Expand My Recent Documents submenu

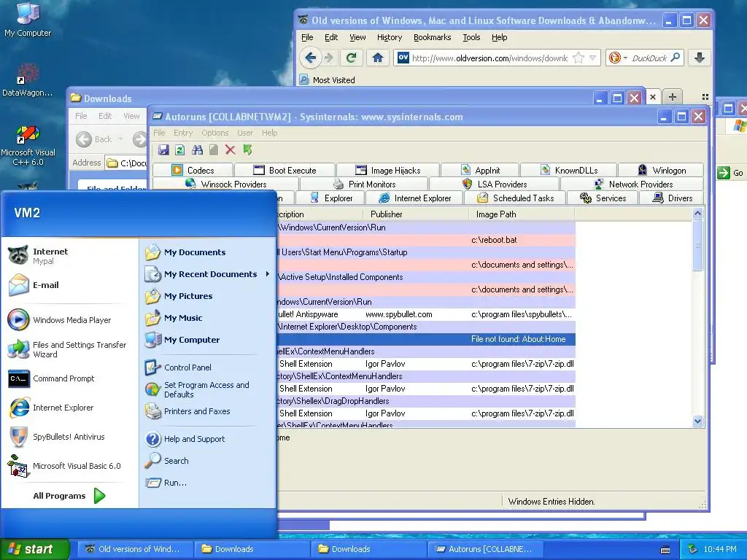tap(208, 274)
